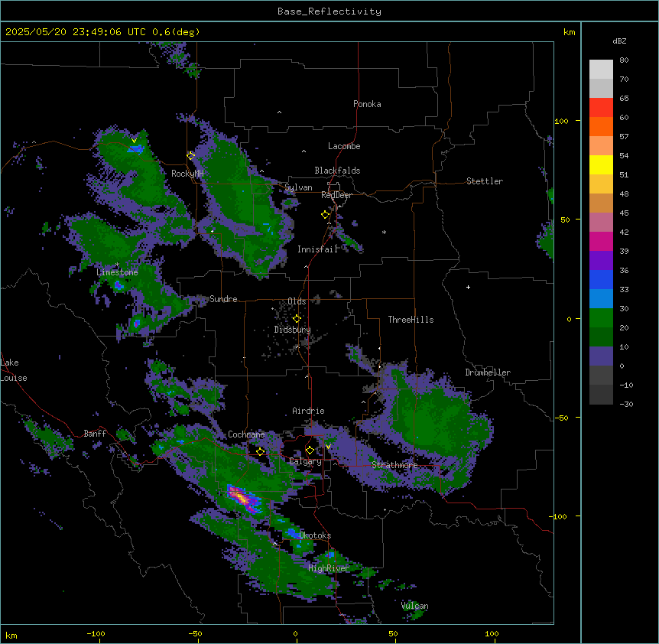Click the yellow diamond marker south of RedDeer
659x644 pixels.
(x=326, y=215)
